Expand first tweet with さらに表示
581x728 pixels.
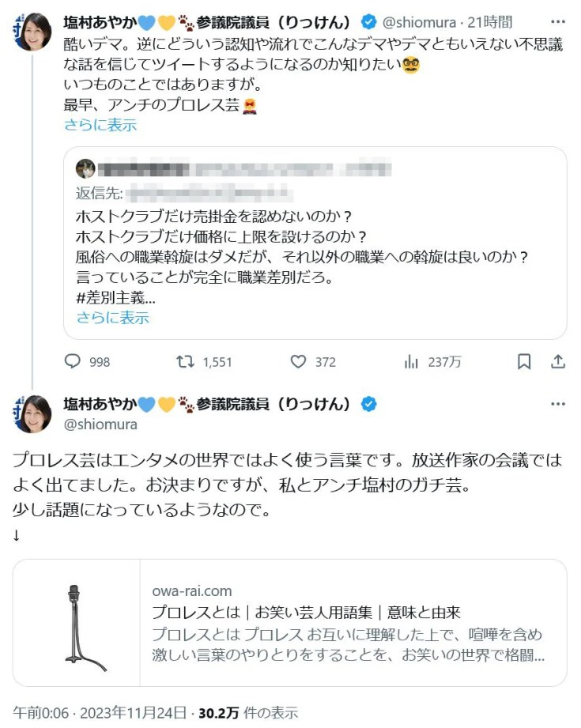tap(100, 124)
